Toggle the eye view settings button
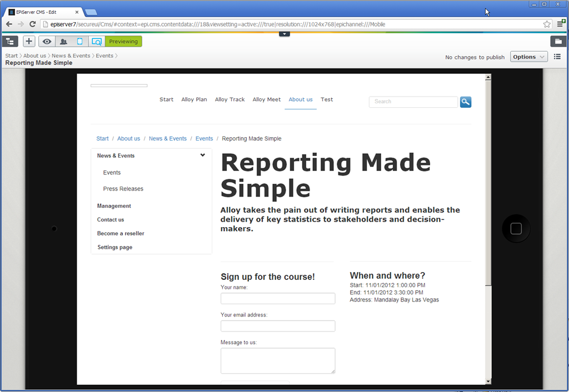 click(x=47, y=42)
